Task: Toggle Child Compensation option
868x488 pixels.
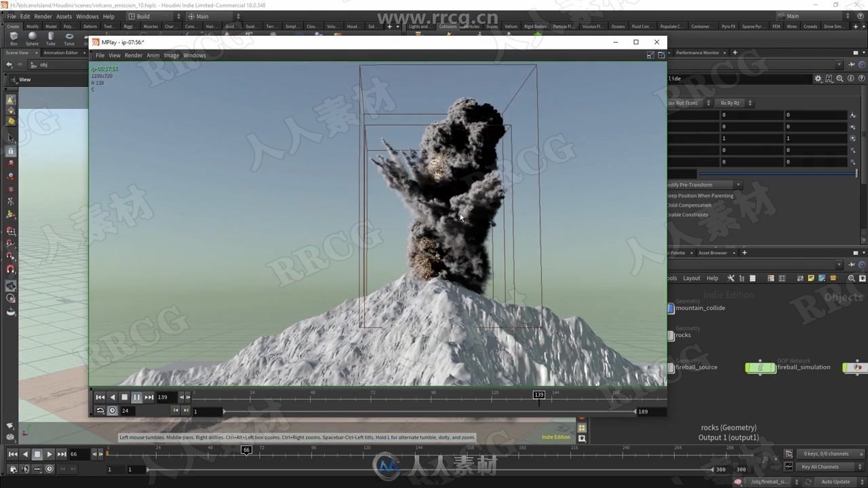Action: (x=690, y=205)
